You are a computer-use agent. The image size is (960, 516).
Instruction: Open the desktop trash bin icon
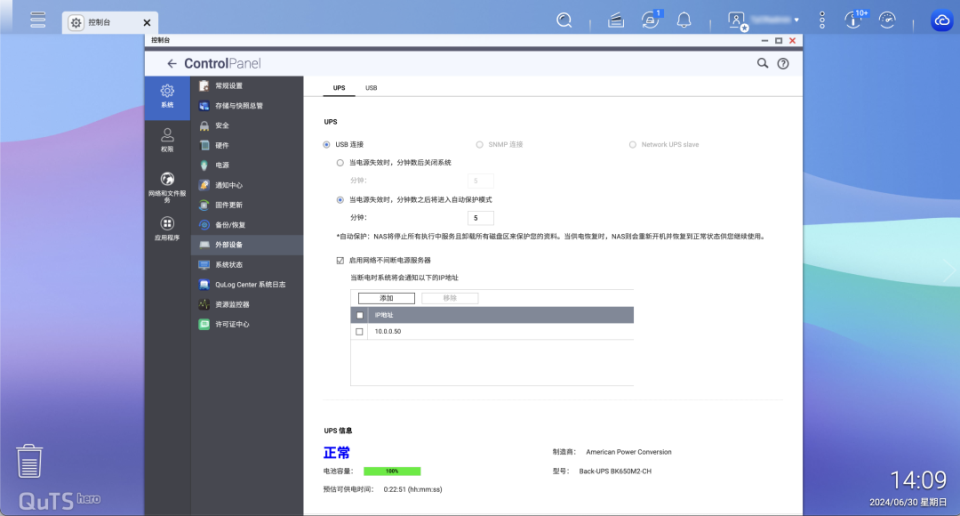pyautogui.click(x=29, y=461)
